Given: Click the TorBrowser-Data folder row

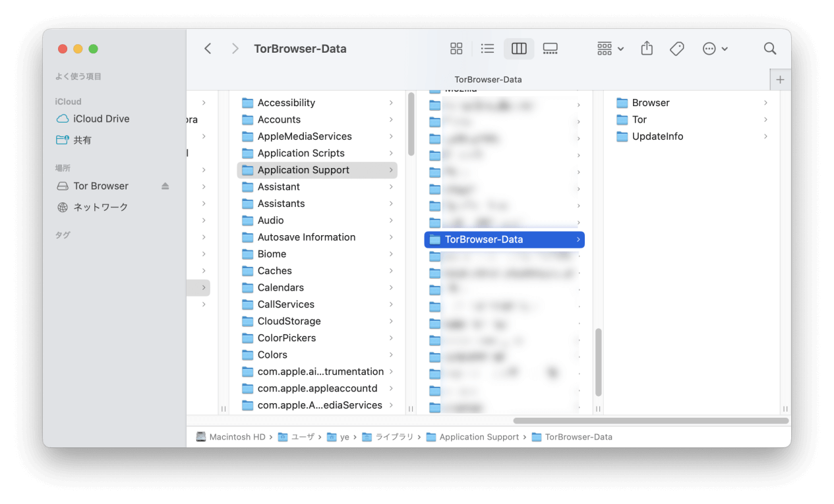Looking at the screenshot, I should pos(504,239).
